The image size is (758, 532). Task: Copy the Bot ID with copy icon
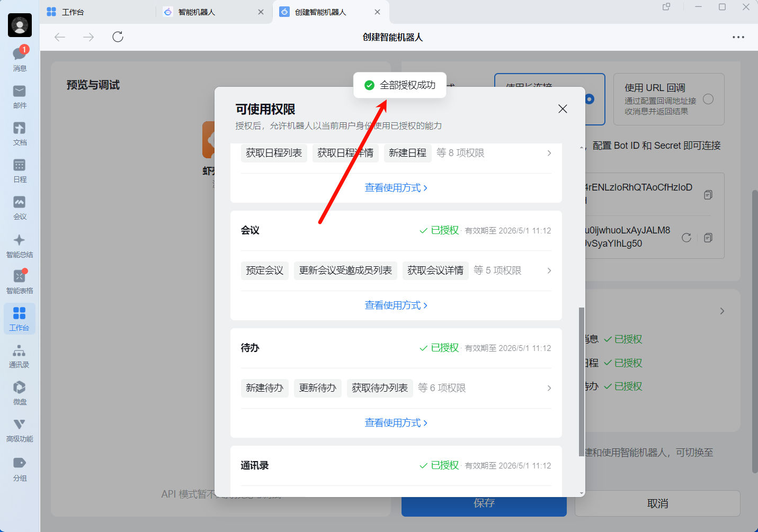point(708,195)
